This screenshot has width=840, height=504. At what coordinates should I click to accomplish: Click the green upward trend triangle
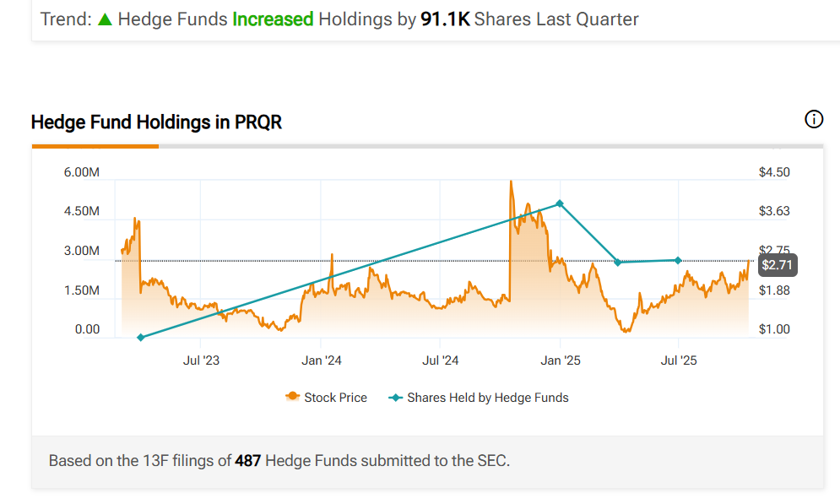(x=105, y=19)
